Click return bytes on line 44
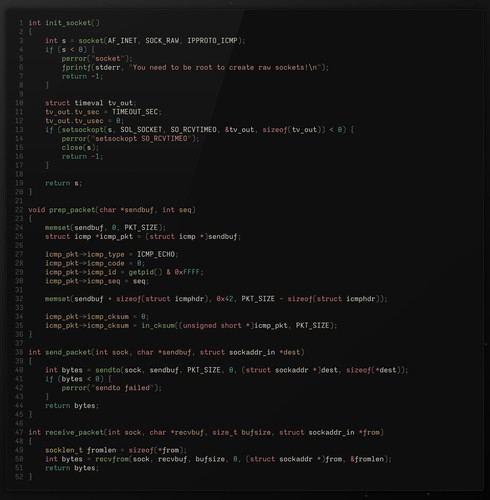Screen dimensions: 490x500 (x=70, y=405)
